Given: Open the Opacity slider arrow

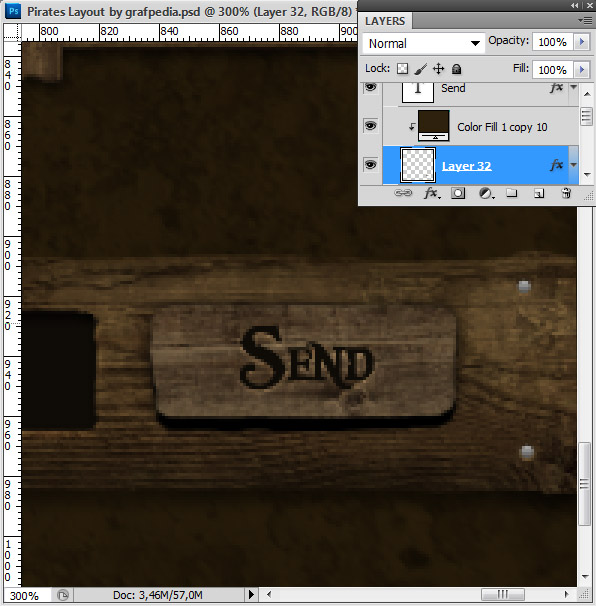Looking at the screenshot, I should coord(582,42).
